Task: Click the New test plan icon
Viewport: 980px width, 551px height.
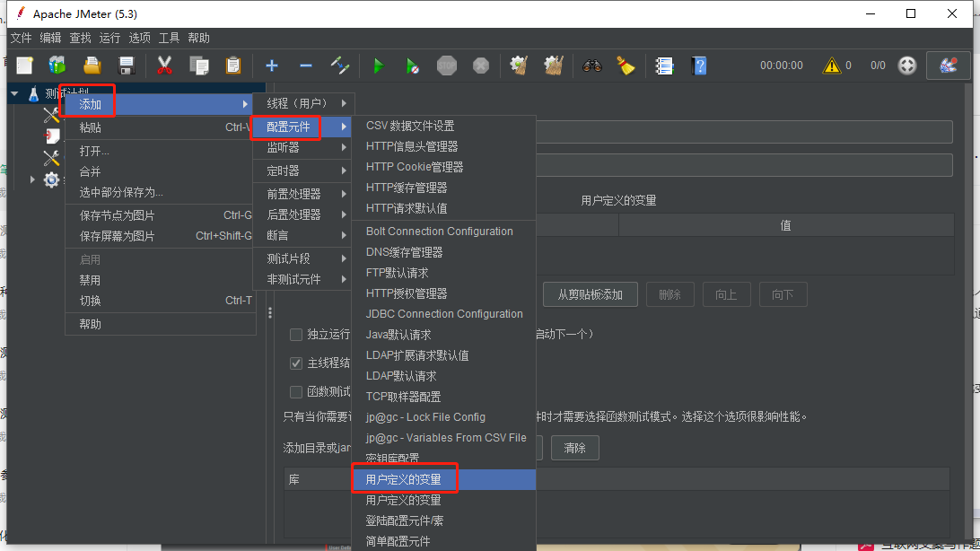Action: (x=24, y=65)
